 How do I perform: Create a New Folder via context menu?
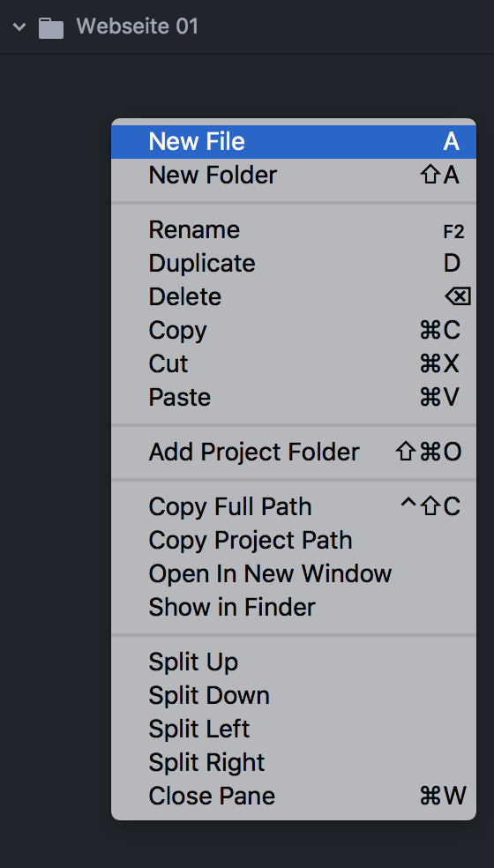click(294, 176)
